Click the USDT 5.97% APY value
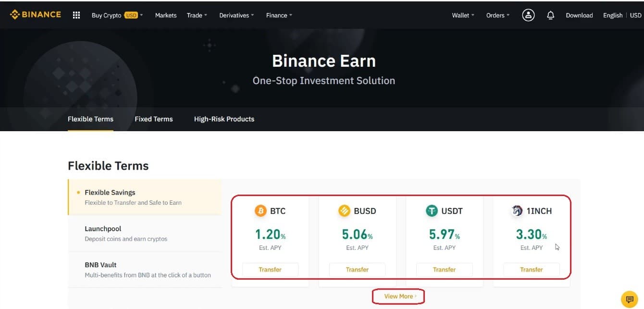Viewport: 644px width, 309px height. click(444, 234)
